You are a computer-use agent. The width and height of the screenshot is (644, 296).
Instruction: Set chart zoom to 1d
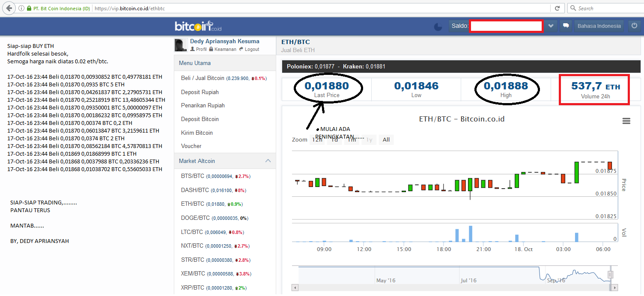pos(334,139)
